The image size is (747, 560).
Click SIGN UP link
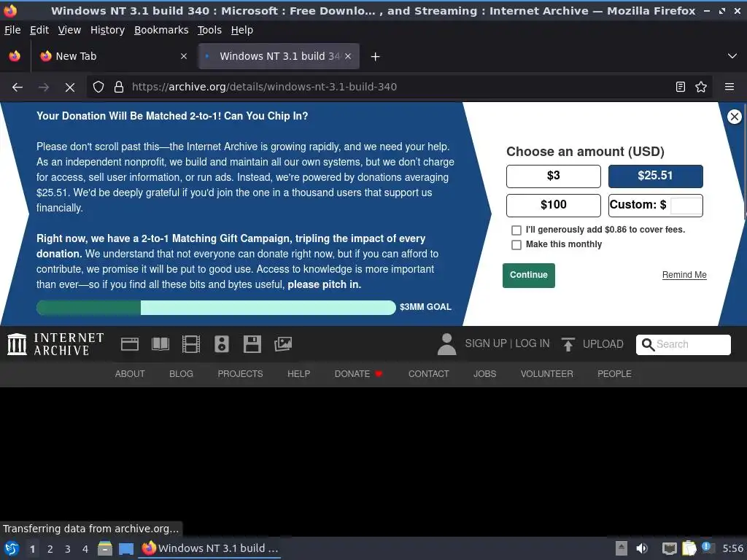[x=485, y=344]
